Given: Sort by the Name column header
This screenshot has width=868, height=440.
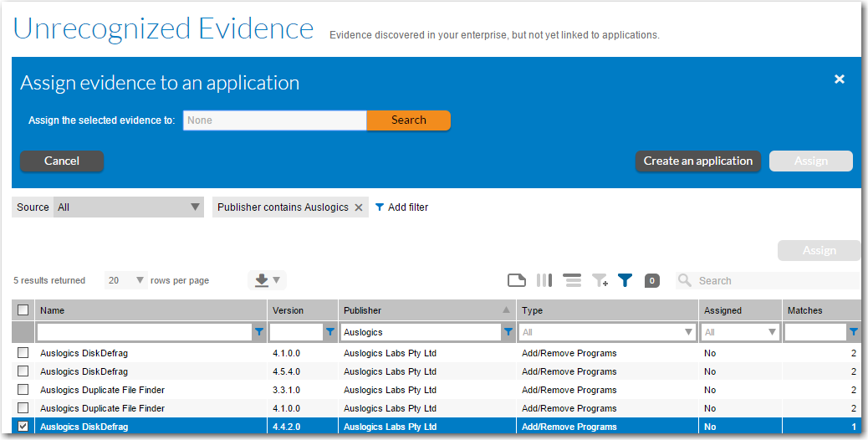Looking at the screenshot, I should tap(151, 310).
